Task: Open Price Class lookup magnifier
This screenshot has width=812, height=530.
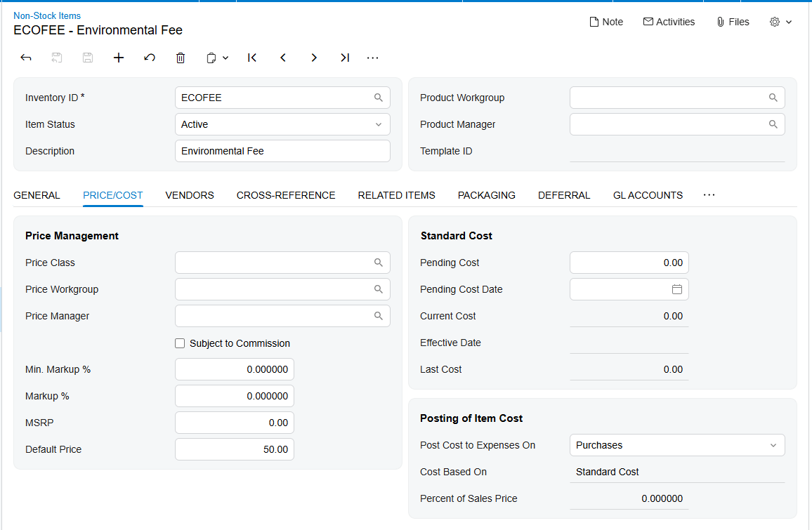Action: 379,263
